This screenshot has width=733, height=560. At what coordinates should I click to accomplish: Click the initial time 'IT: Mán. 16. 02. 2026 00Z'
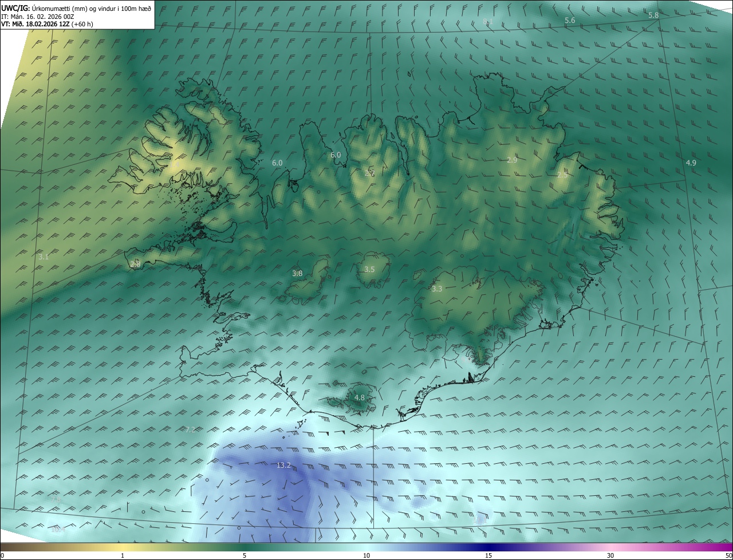click(x=38, y=16)
